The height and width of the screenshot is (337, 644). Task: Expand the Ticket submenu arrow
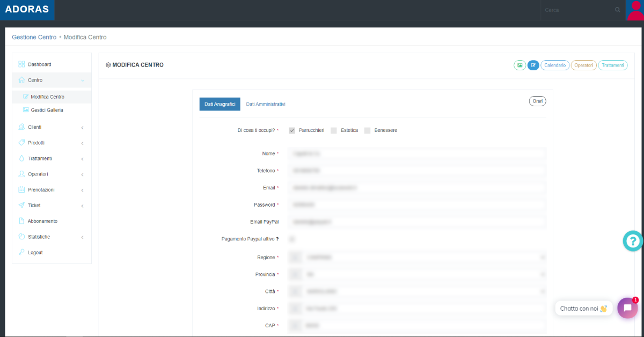pyautogui.click(x=82, y=206)
